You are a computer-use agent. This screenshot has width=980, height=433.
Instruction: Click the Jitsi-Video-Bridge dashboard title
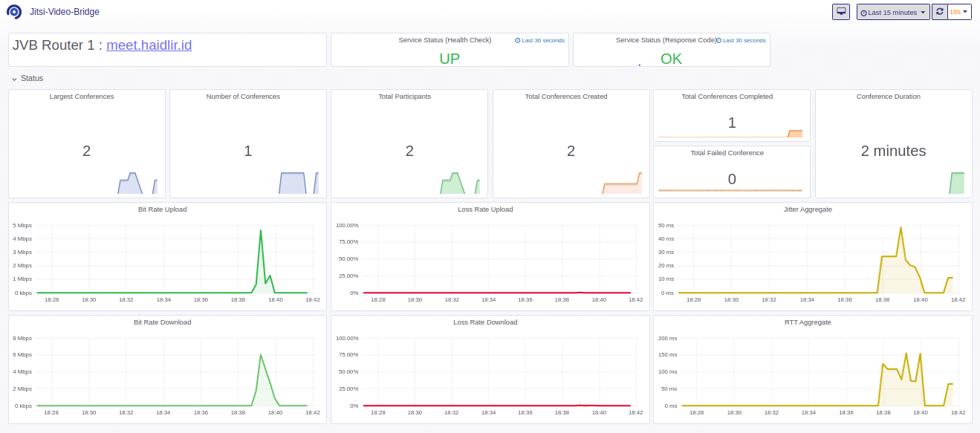click(65, 12)
